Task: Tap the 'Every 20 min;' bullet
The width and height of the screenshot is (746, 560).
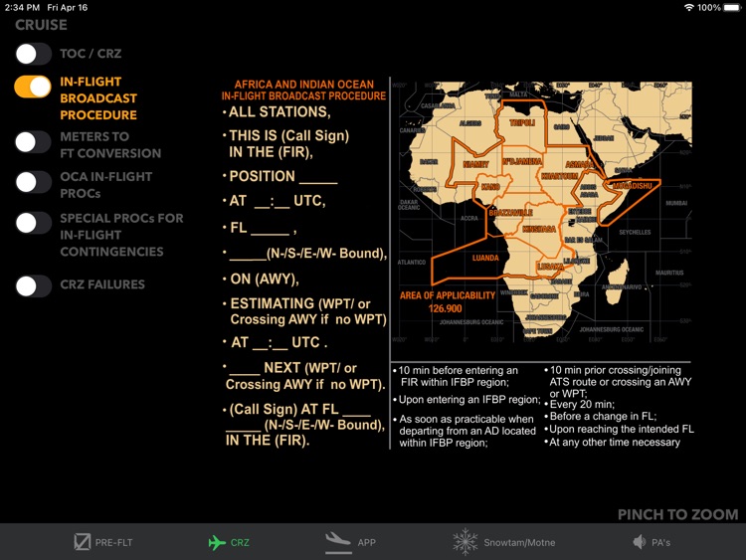Action: click(580, 405)
